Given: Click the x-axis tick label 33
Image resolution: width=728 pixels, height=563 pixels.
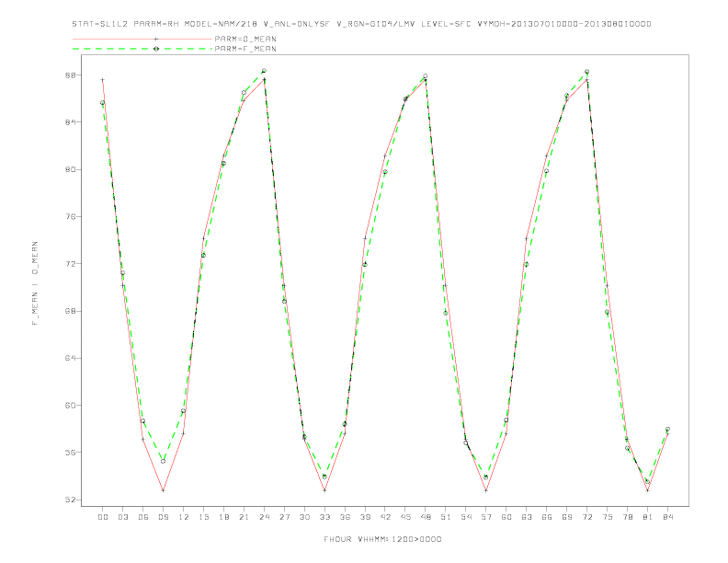Looking at the screenshot, I should 324,517.
